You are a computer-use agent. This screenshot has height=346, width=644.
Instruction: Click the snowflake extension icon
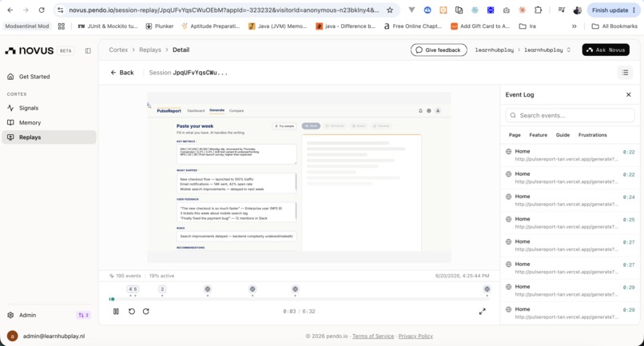click(475, 10)
